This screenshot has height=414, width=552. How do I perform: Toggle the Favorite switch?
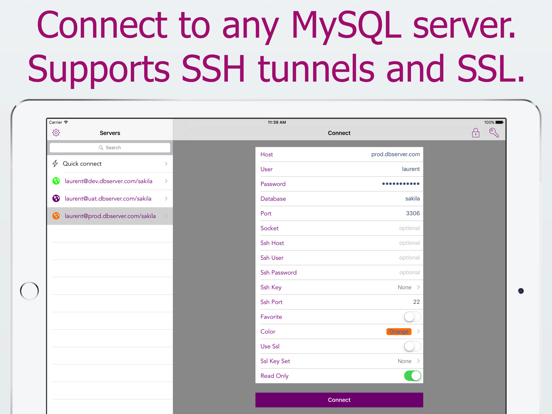coord(412,316)
